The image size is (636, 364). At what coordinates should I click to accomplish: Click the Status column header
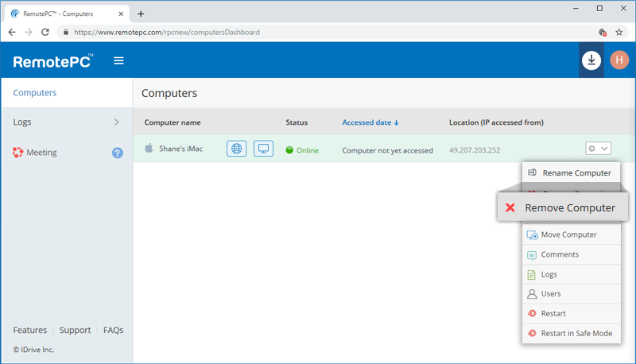[297, 122]
